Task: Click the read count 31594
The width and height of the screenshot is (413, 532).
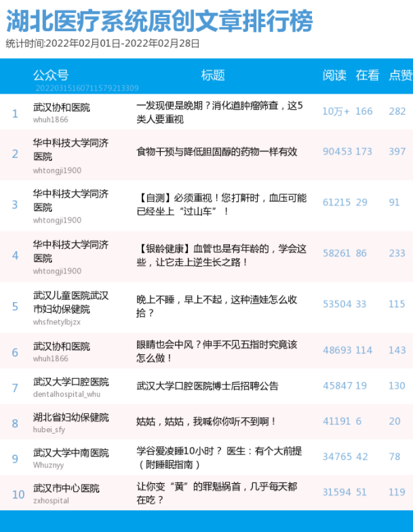Action: [x=337, y=493]
